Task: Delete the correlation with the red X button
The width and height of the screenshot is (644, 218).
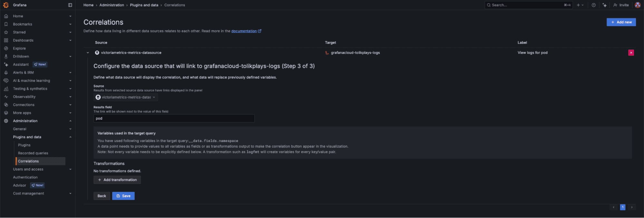Action: (631, 53)
